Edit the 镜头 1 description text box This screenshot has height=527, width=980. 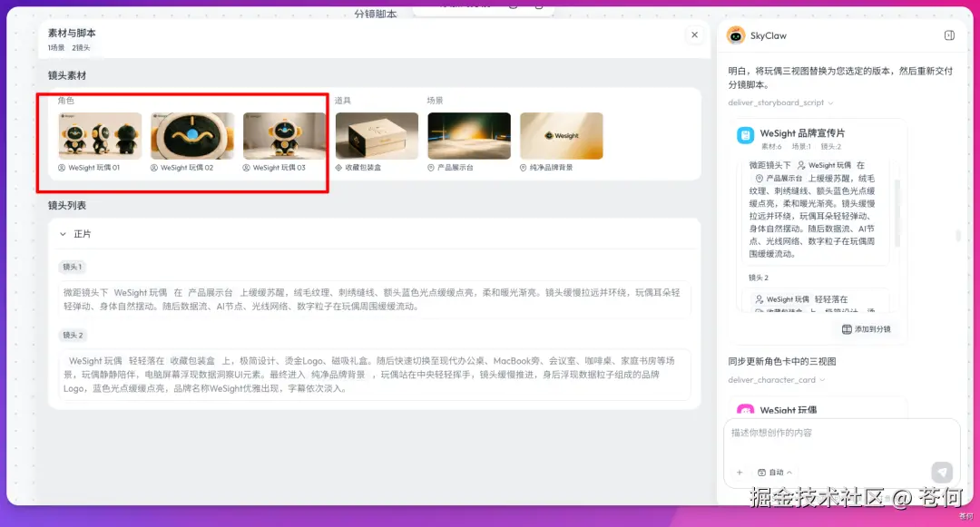[375, 299]
